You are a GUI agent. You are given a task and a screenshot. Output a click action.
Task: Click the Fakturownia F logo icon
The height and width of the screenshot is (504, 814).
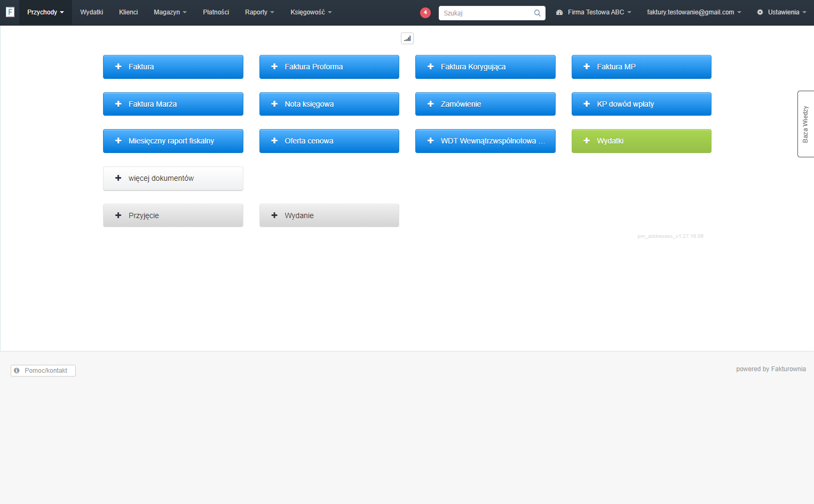10,12
